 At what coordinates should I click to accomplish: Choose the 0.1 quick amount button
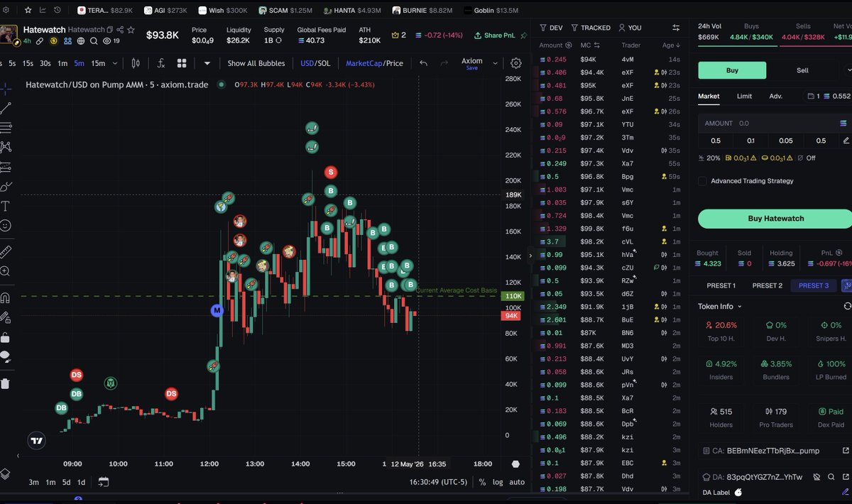(751, 141)
